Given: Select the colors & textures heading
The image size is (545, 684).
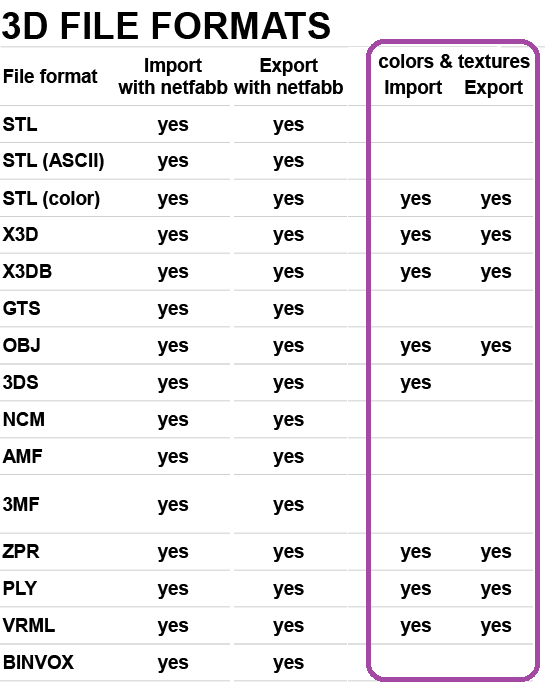Looking at the screenshot, I should (x=454, y=62).
